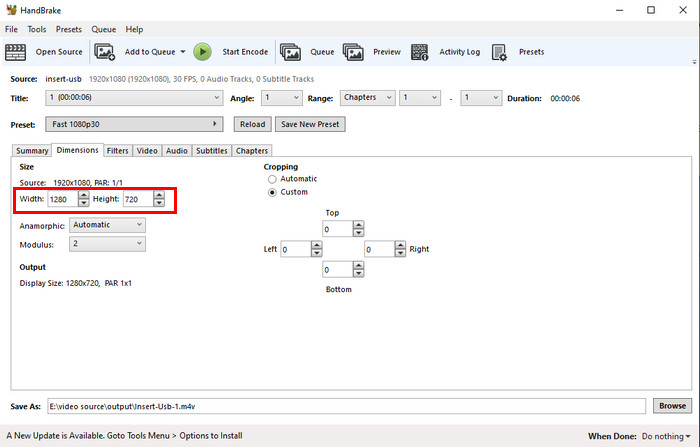Maximize the HandBrake window
Screen dimensions: 700x447
tap(651, 10)
